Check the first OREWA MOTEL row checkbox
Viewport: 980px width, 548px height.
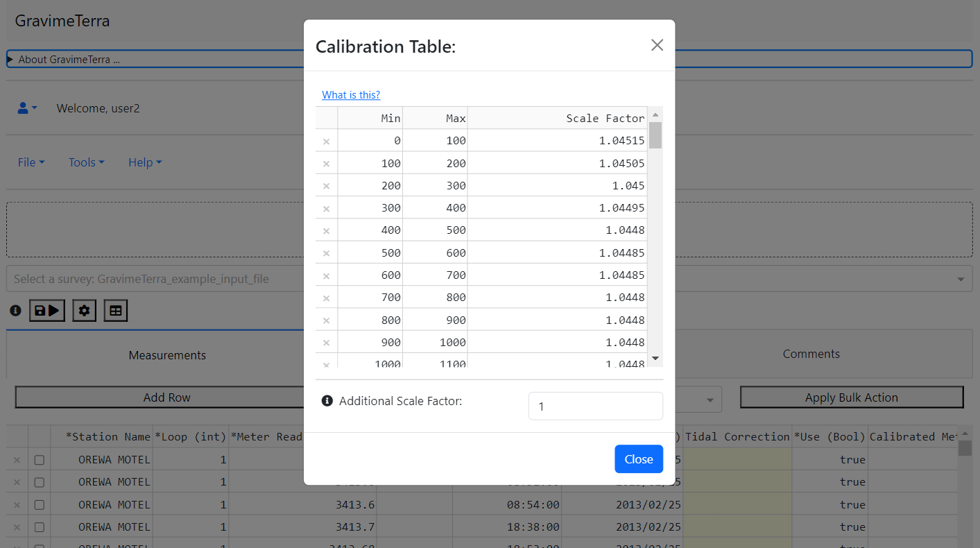coord(40,460)
